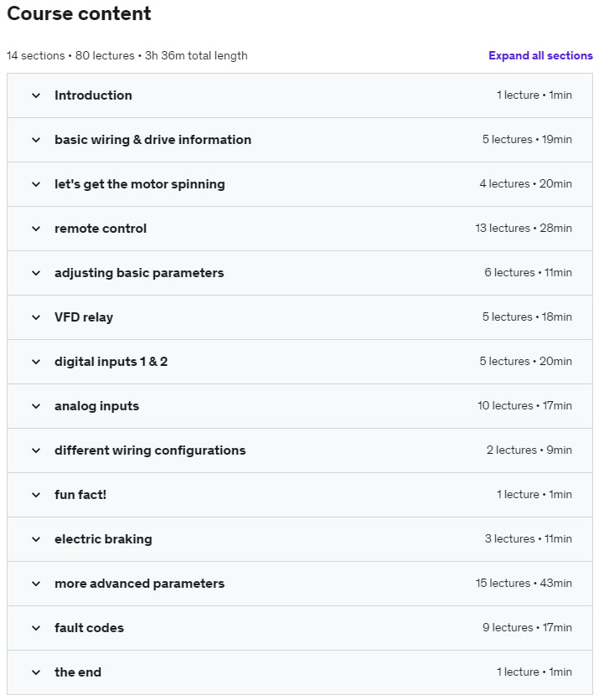Expand basic wiring & drive information chevron
The height and width of the screenshot is (700, 599).
[x=36, y=140]
